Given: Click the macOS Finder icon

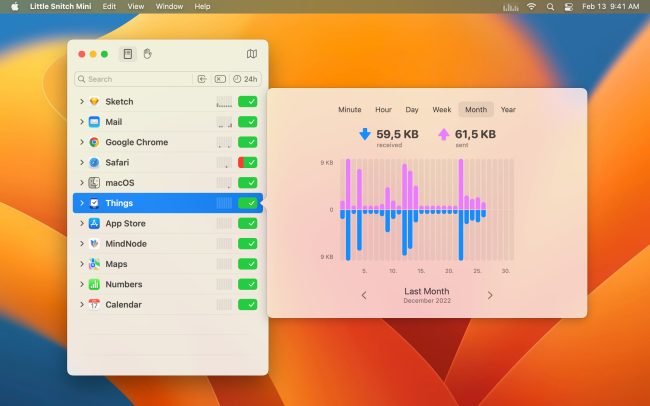Looking at the screenshot, I should tap(94, 183).
